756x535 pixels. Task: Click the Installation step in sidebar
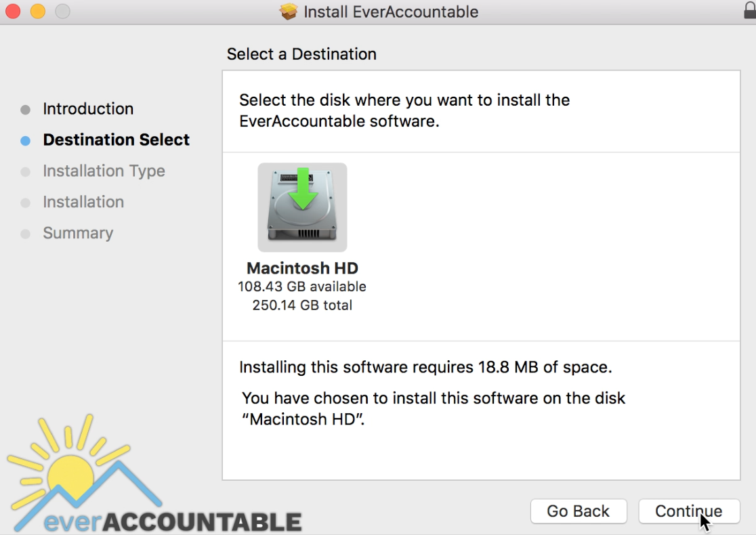[83, 202]
